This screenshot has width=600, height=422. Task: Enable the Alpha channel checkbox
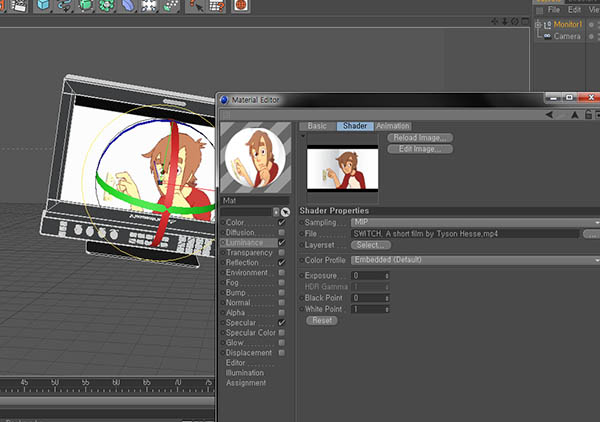pyautogui.click(x=282, y=313)
